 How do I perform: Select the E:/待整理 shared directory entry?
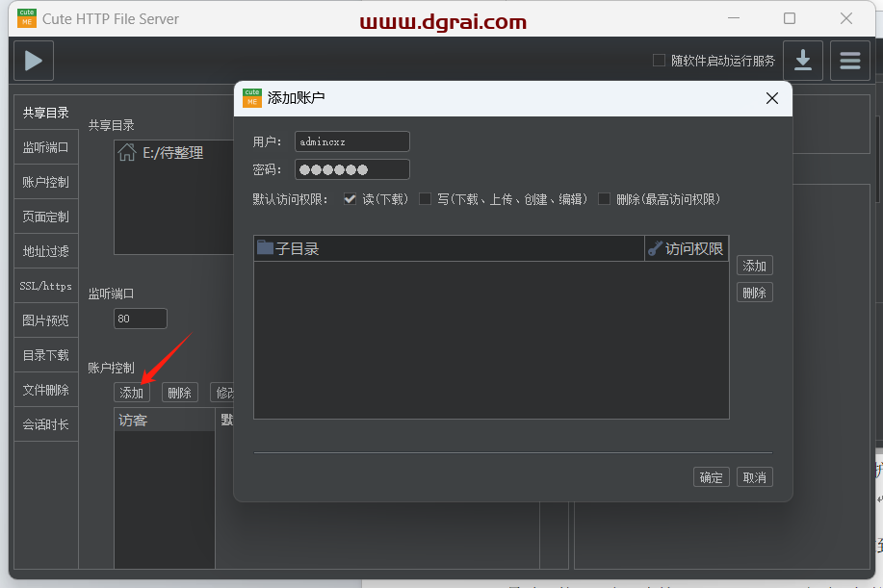(173, 152)
